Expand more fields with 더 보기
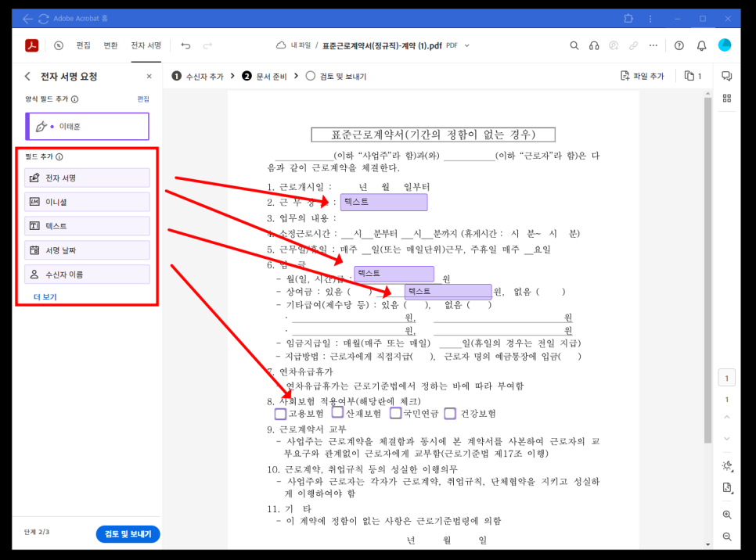 pos(45,297)
